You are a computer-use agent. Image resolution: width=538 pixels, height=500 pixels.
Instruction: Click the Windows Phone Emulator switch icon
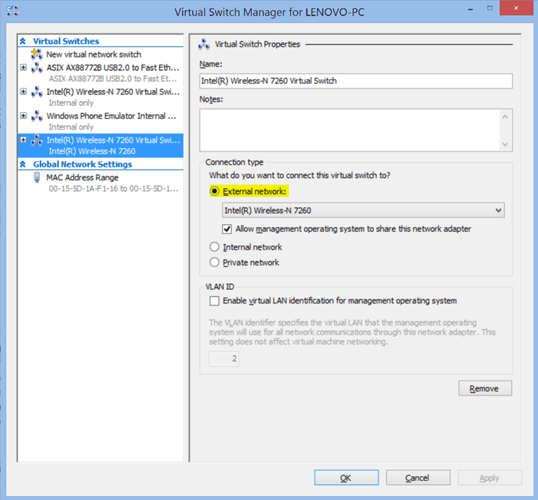click(37, 116)
